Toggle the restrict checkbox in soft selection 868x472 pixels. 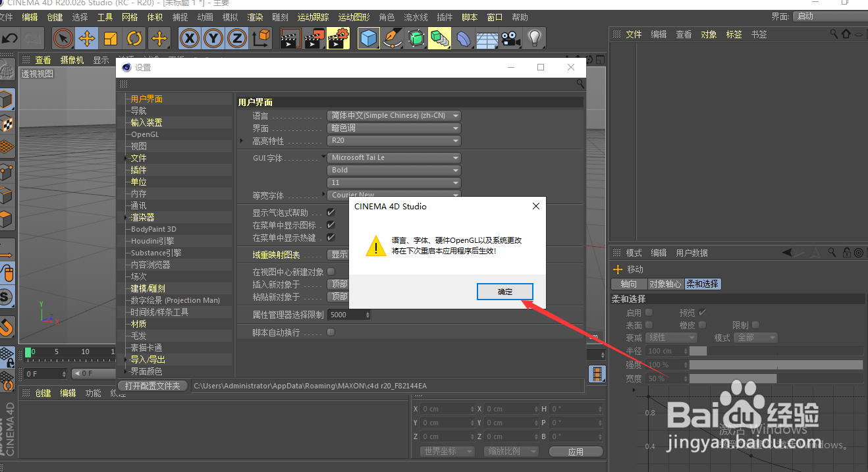coord(755,325)
